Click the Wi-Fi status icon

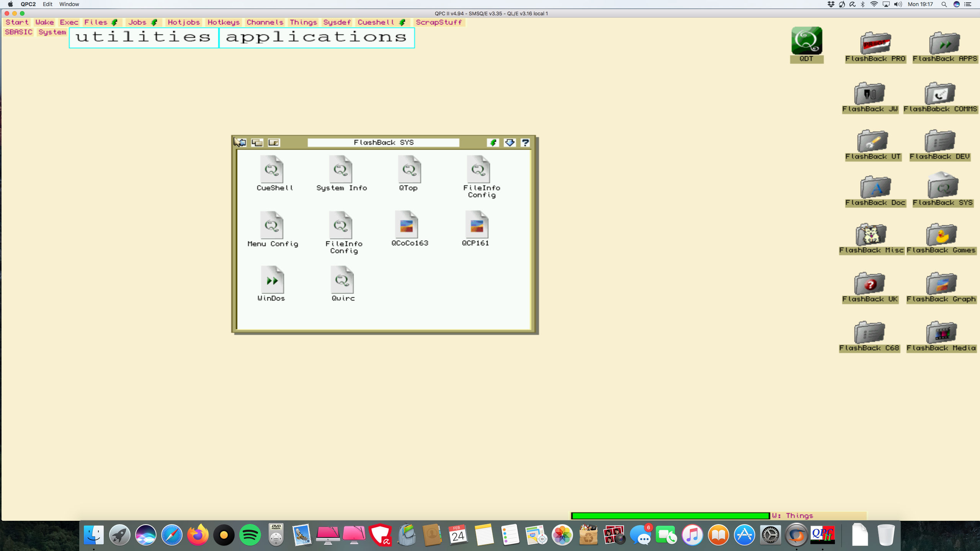click(874, 4)
